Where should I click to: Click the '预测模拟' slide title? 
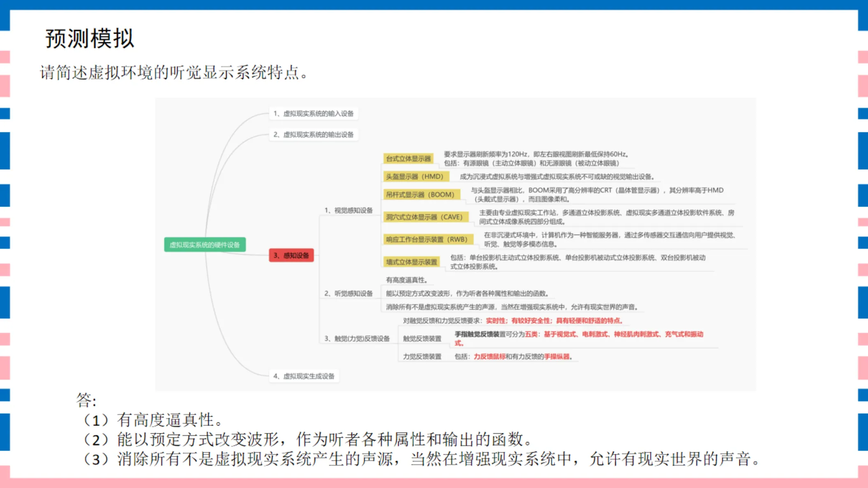point(90,39)
